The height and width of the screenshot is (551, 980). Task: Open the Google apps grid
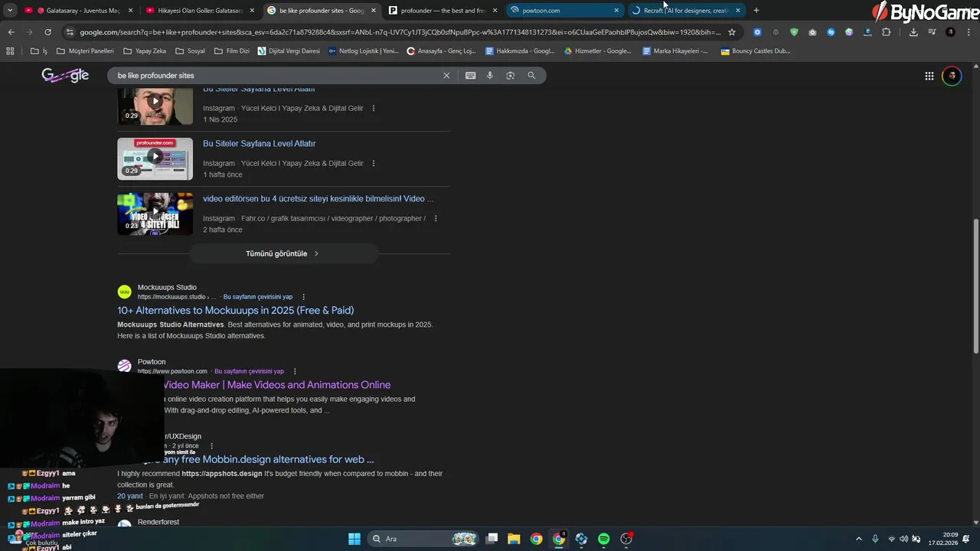(x=929, y=76)
